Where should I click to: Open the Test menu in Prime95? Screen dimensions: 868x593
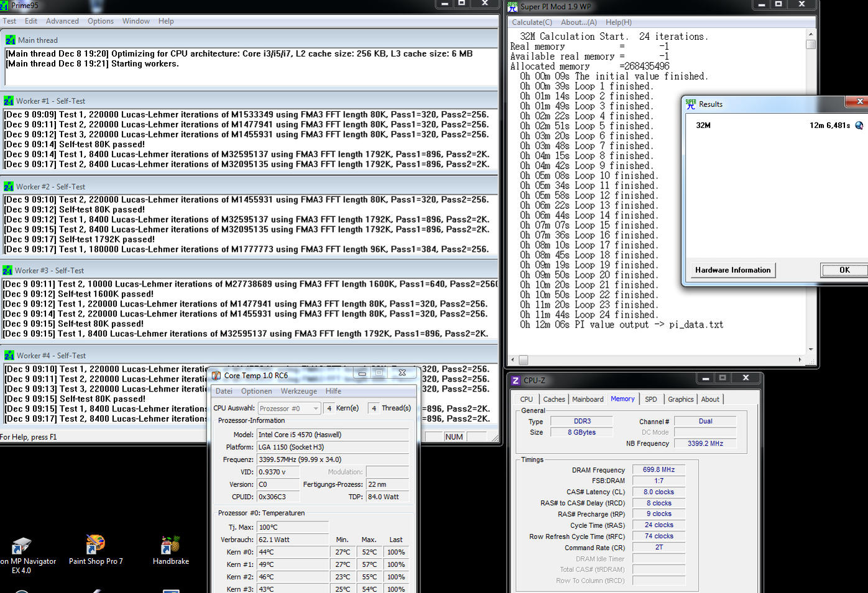[9, 21]
